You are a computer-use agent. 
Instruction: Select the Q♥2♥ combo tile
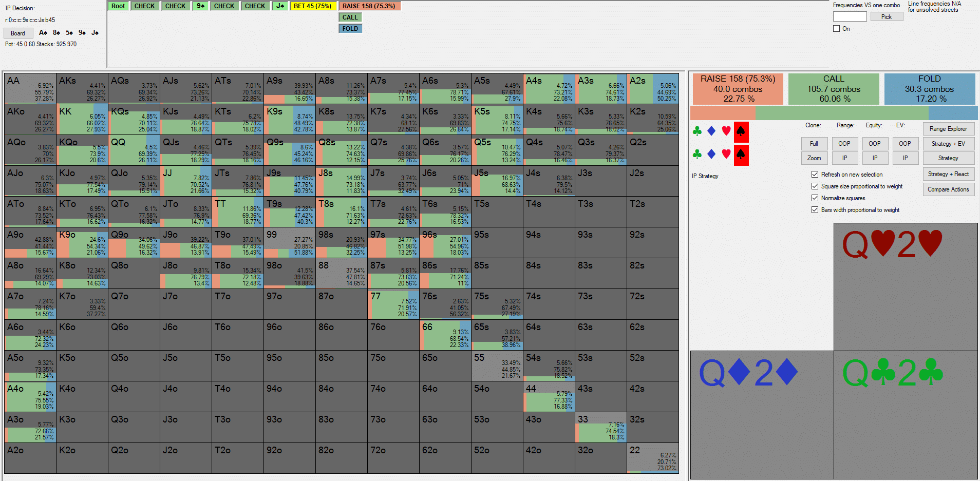pos(905,286)
